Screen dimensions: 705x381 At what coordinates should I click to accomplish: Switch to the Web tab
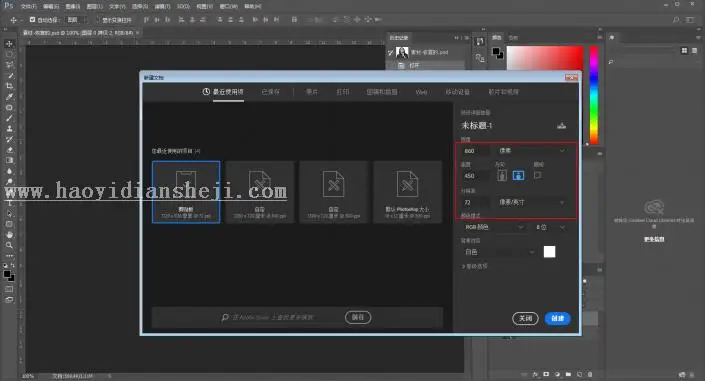pyautogui.click(x=421, y=92)
